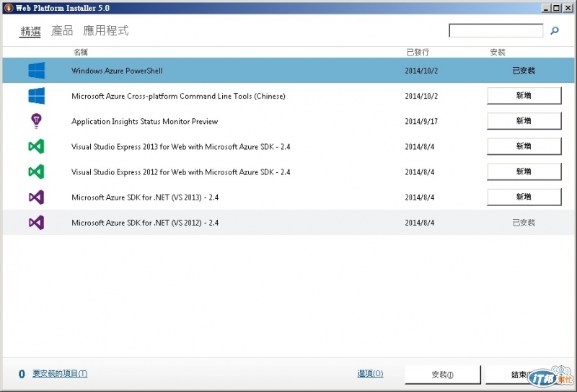This screenshot has width=577, height=392.
Task: Click the 2014/9/17 release date
Action: tap(421, 121)
